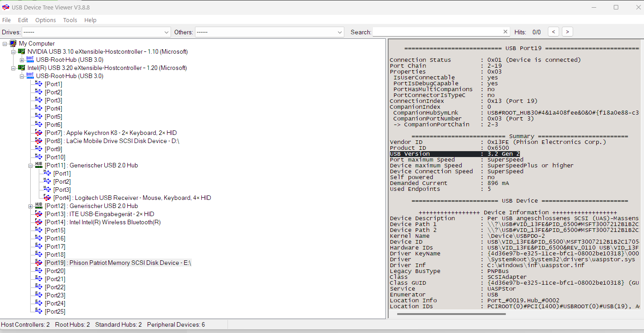644x333 pixels.
Task: Click the Port14 Intel Wireless Bluetooth icon
Action: 39,222
